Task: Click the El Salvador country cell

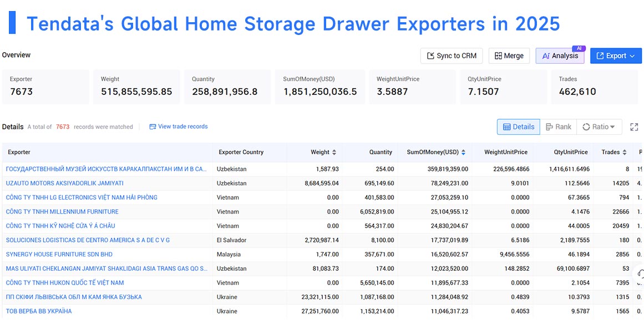Action: coord(232,240)
